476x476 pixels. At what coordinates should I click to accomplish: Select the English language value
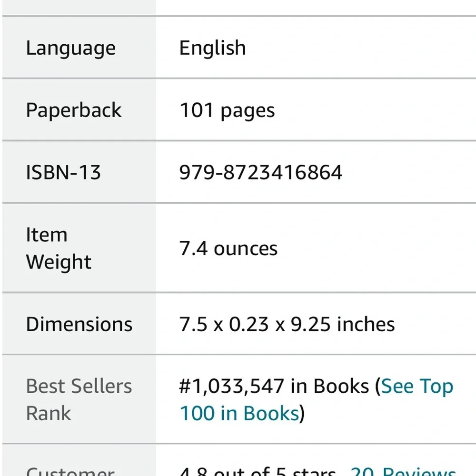tap(212, 48)
